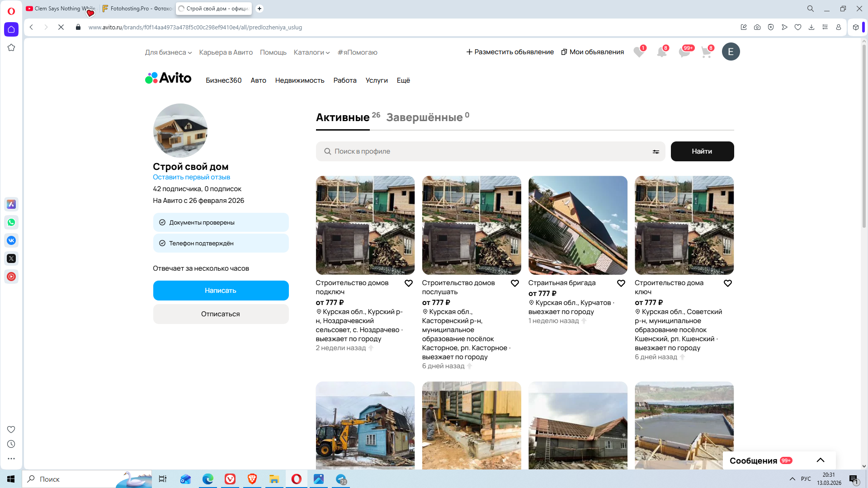Favorite the Строительство дома ключ listing
868x488 pixels.
728,283
